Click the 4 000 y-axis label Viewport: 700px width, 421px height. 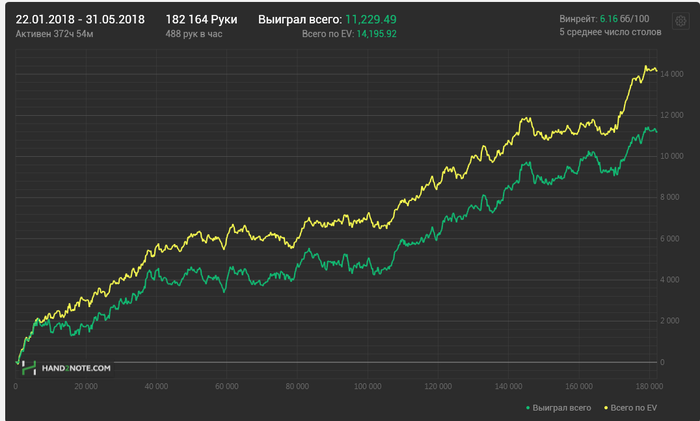(670, 280)
